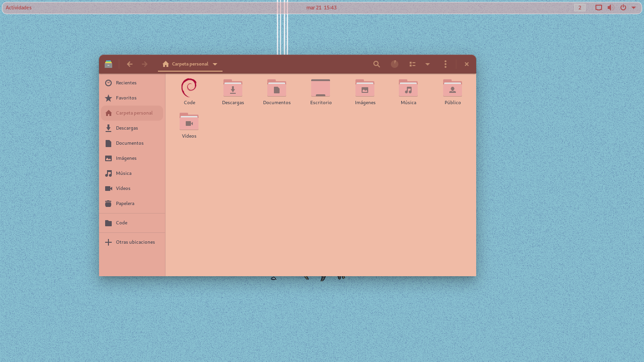
Task: Select the Code folder with Debian swirl
Action: pyautogui.click(x=189, y=92)
